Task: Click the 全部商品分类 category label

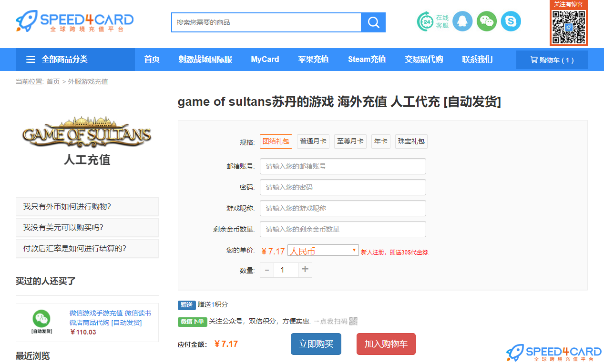Action: [65, 60]
